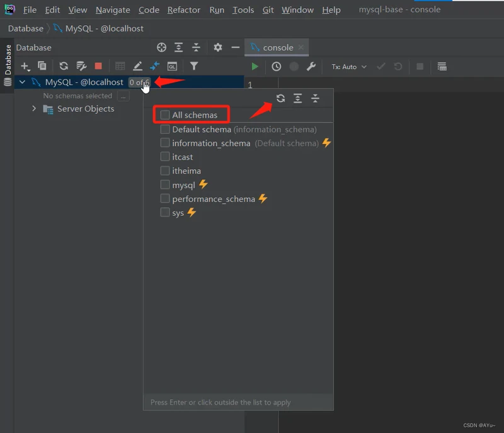504x433 pixels.
Task: Click the DataGrip application logo
Action: pos(9,9)
